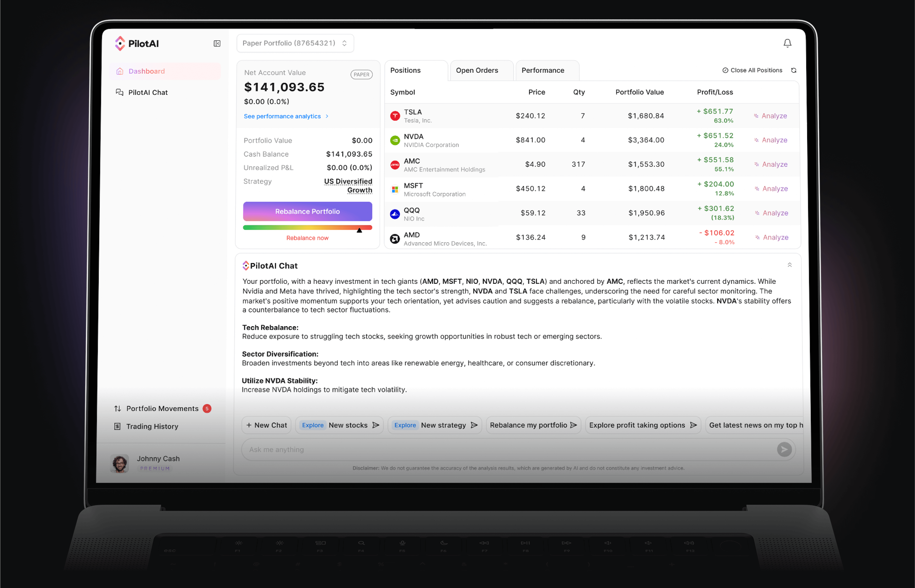
Task: Start a New Chat
Action: (267, 425)
